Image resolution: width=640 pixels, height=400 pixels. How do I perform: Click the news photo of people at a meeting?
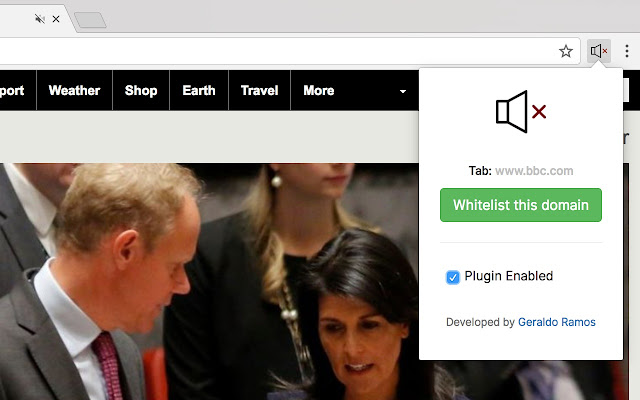pyautogui.click(x=209, y=282)
